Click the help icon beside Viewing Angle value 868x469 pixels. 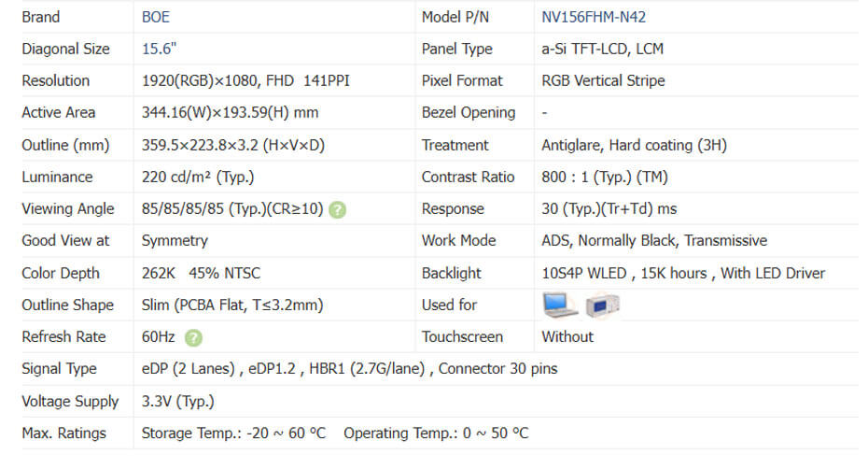pos(338,209)
